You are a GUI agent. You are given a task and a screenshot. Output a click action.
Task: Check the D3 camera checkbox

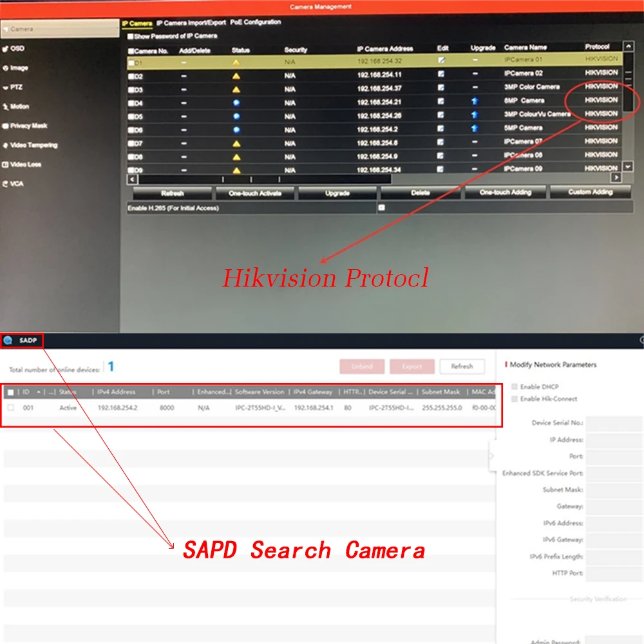point(131,90)
